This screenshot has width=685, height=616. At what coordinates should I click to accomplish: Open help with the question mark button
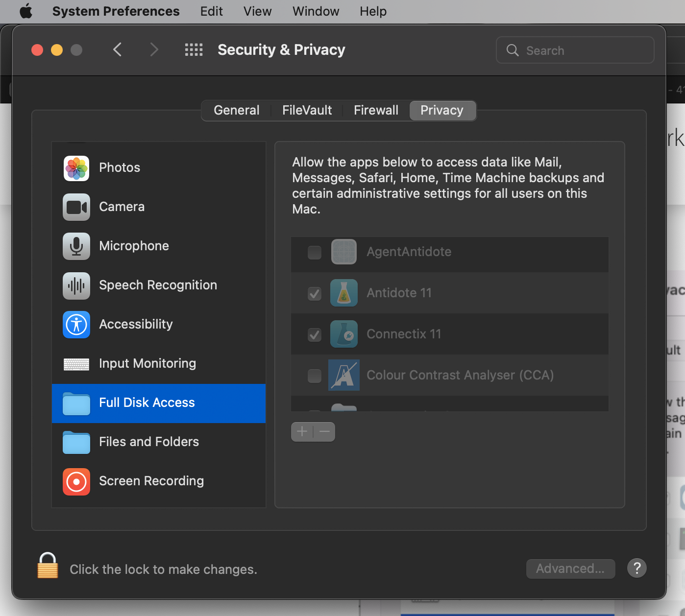[637, 568]
